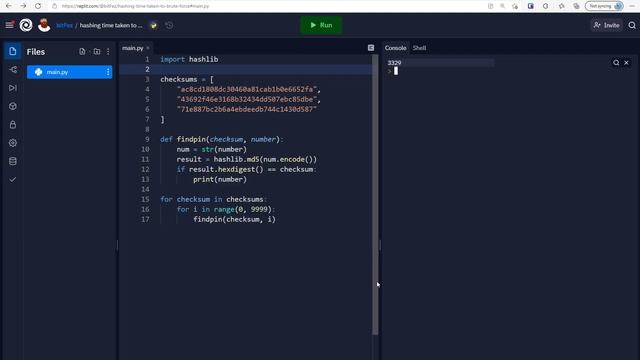The image size is (640, 360).
Task: Click the 'for checksum in checksums:' line
Action: click(213, 199)
